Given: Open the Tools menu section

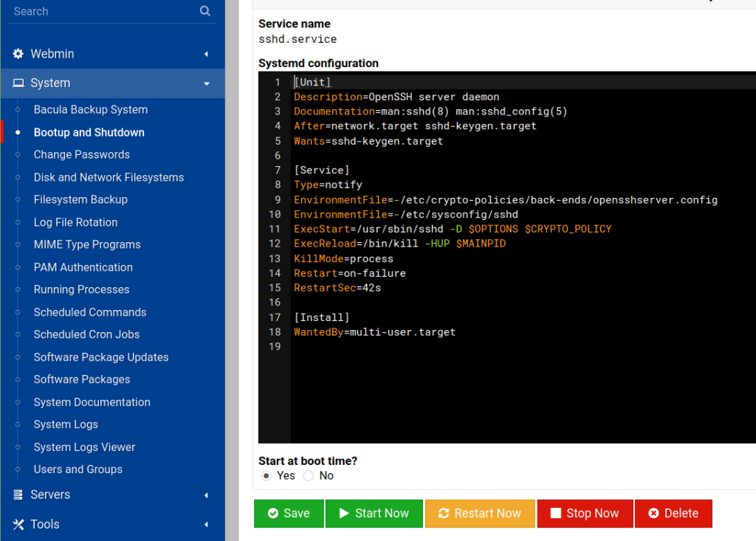Looking at the screenshot, I should click(113, 524).
